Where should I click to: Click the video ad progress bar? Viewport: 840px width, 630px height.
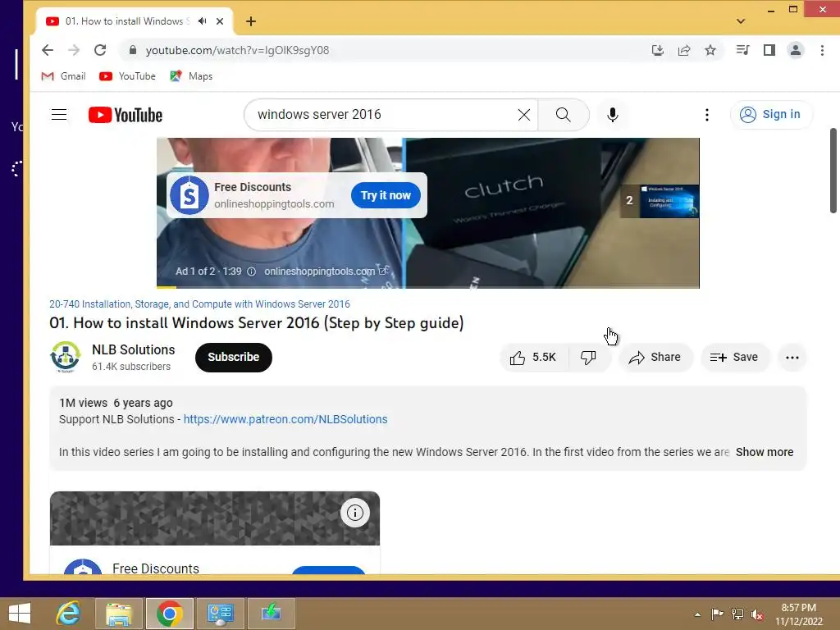pyautogui.click(x=428, y=287)
